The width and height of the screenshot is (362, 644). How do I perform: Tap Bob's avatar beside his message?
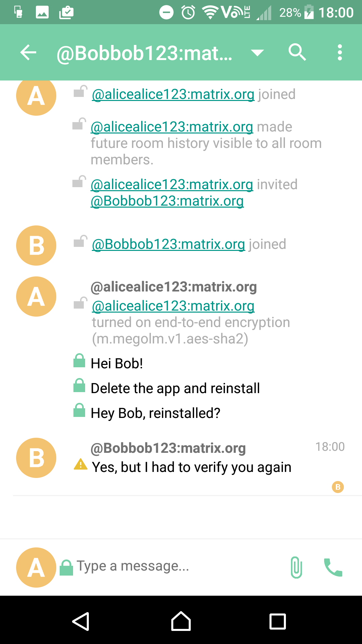(x=36, y=458)
